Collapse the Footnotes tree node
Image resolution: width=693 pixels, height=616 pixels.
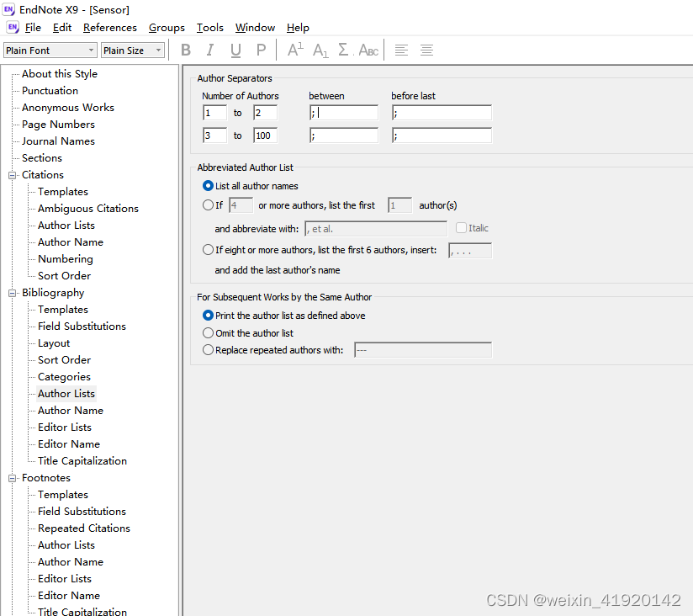click(13, 478)
